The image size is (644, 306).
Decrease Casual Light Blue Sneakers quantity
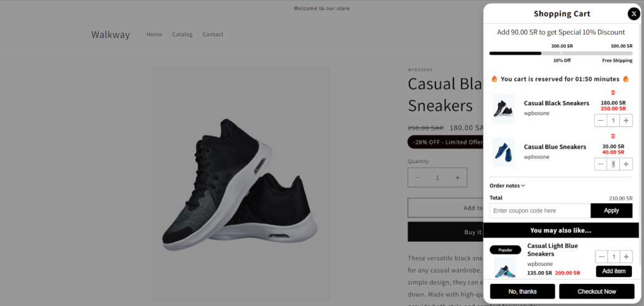(602, 257)
